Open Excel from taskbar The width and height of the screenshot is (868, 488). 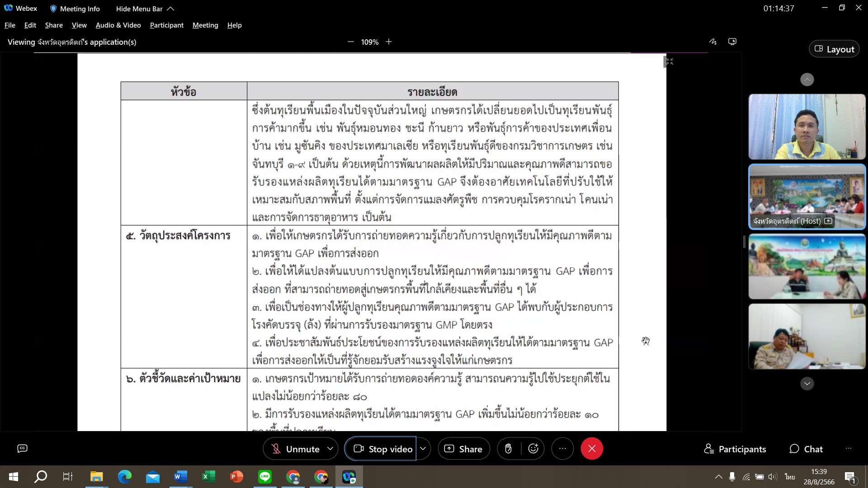pyautogui.click(x=208, y=477)
